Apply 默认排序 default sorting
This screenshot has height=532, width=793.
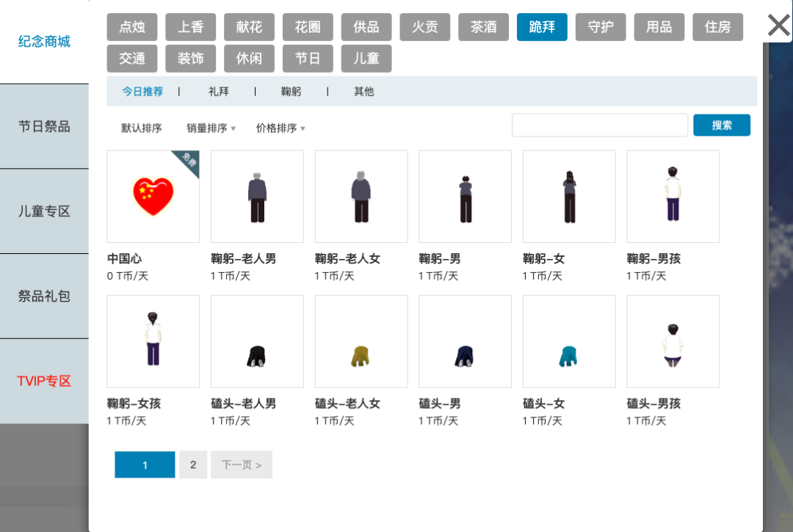[x=142, y=128]
